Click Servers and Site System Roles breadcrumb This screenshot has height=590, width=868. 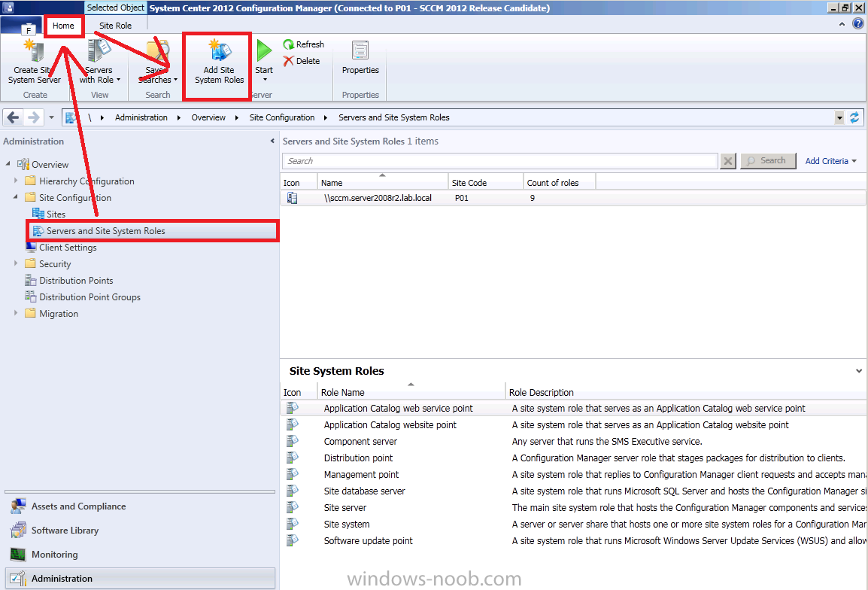[x=393, y=117]
